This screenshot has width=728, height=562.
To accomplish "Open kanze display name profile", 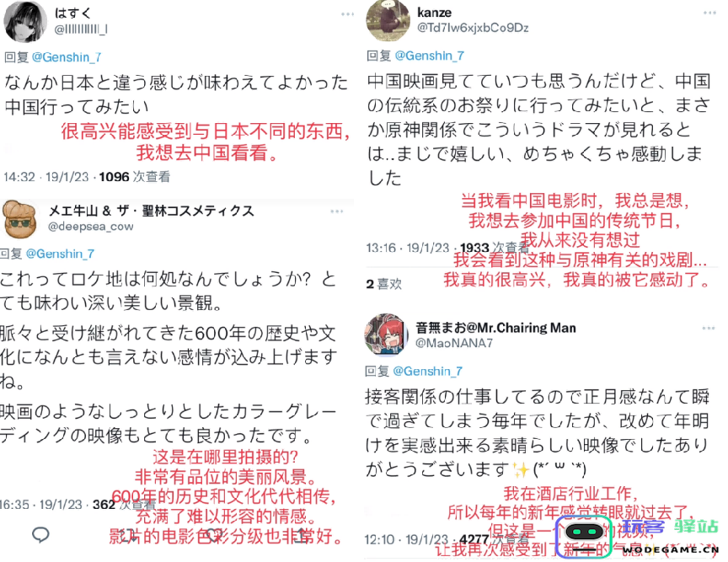I will (x=434, y=13).
